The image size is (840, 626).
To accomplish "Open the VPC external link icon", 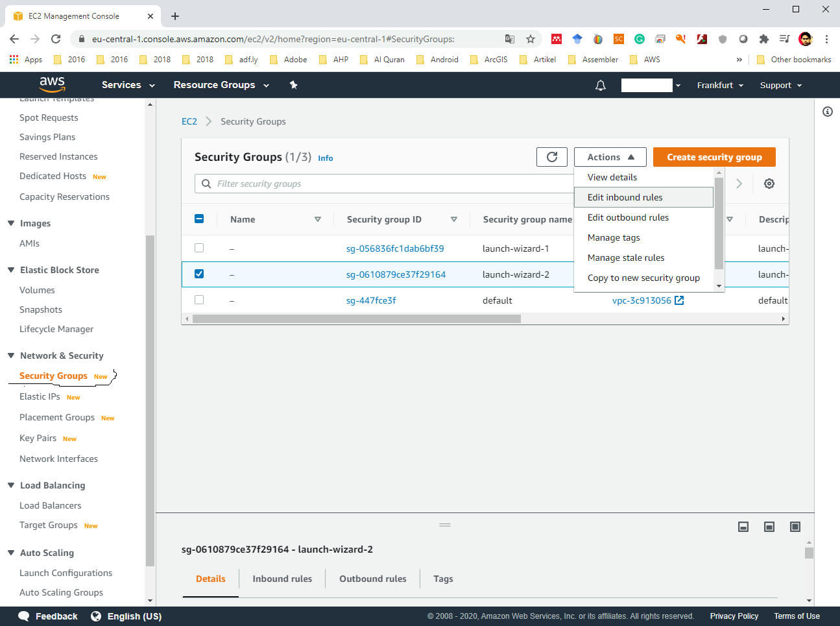I will pyautogui.click(x=679, y=300).
